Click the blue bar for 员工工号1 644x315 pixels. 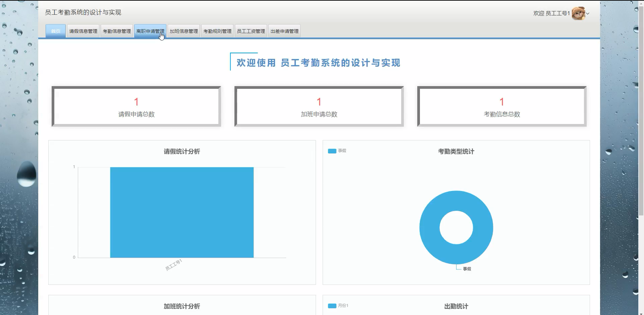(x=182, y=212)
